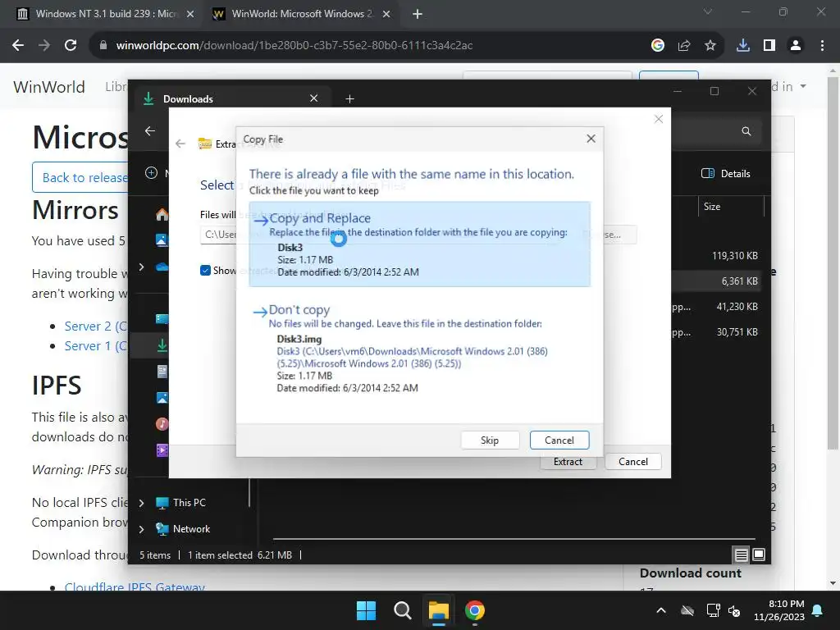Click Skip in Copy File dialog
This screenshot has height=630, width=840.
[x=490, y=441]
